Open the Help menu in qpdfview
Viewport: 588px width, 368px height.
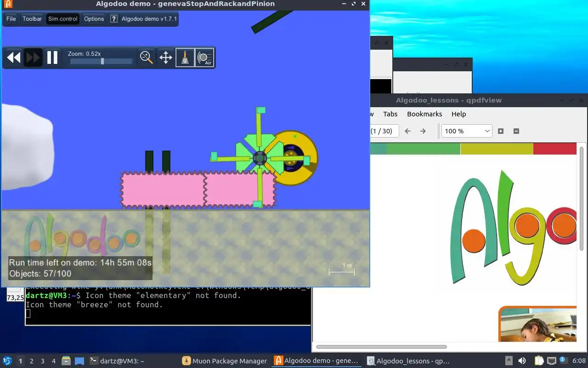pos(458,114)
